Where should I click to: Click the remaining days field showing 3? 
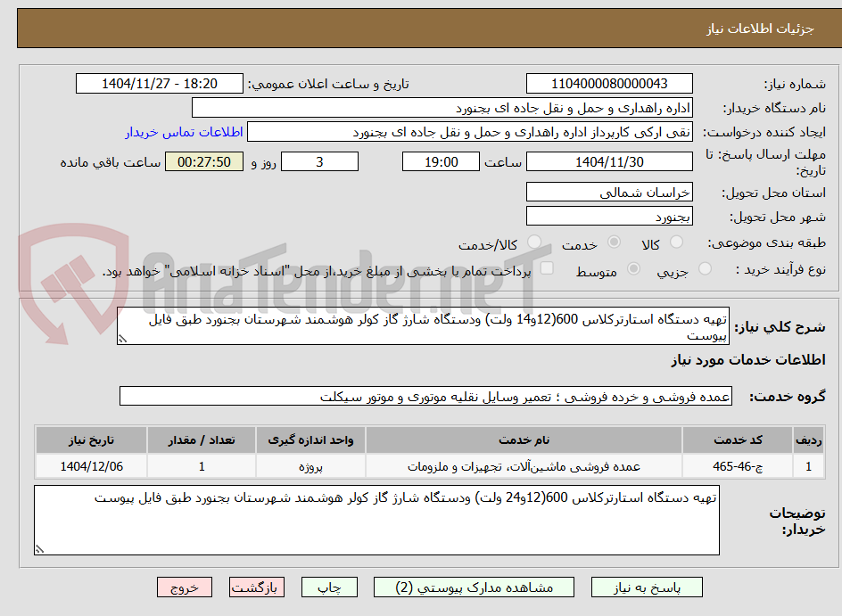tap(319, 161)
